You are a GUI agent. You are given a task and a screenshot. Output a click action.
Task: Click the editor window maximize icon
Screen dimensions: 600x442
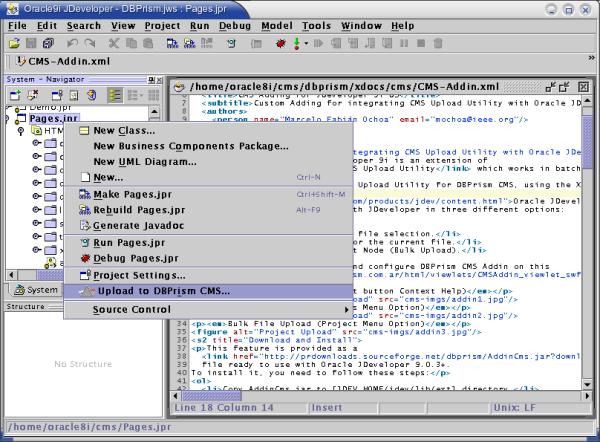click(x=564, y=87)
